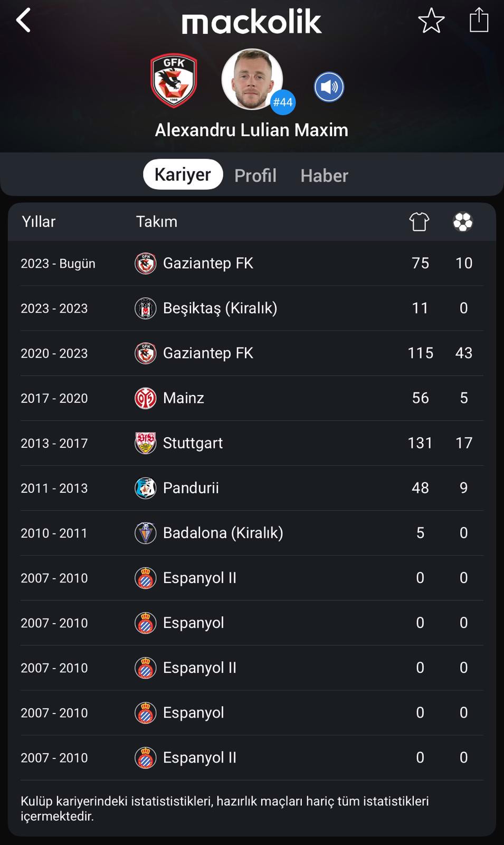The height and width of the screenshot is (845, 504).
Task: Open the share icon at top right
Action: (x=479, y=20)
